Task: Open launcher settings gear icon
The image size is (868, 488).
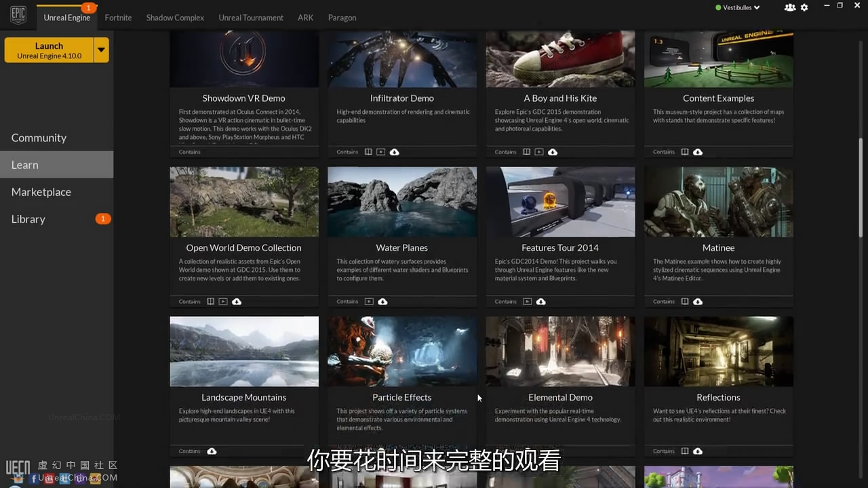Action: pyautogui.click(x=804, y=7)
